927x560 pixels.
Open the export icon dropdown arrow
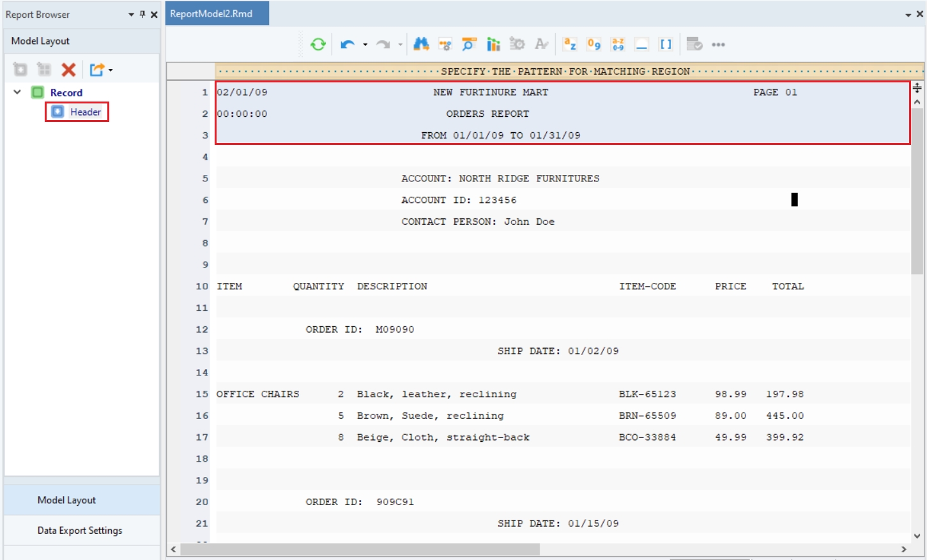pyautogui.click(x=111, y=70)
